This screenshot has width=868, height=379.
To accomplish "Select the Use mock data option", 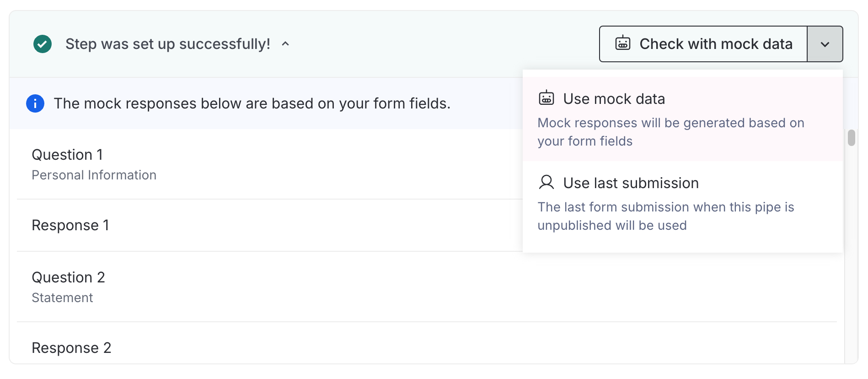I will point(614,99).
